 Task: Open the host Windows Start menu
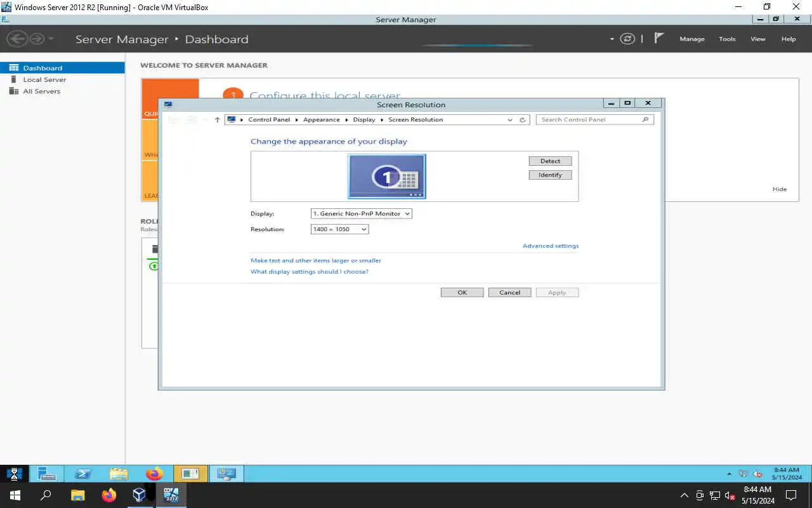[15, 495]
